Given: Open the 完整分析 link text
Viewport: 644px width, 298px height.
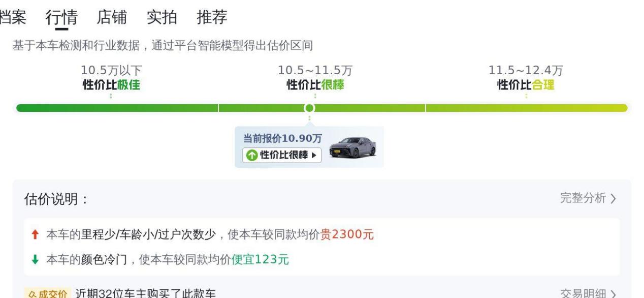Looking at the screenshot, I should coord(583,198).
